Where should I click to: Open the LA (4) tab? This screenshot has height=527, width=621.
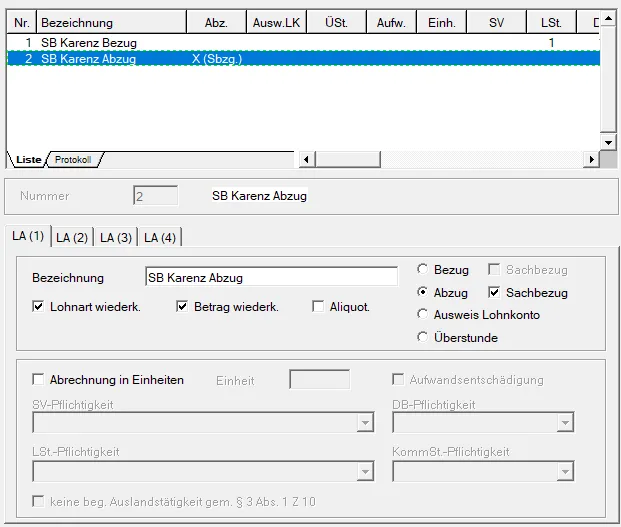pyautogui.click(x=160, y=238)
